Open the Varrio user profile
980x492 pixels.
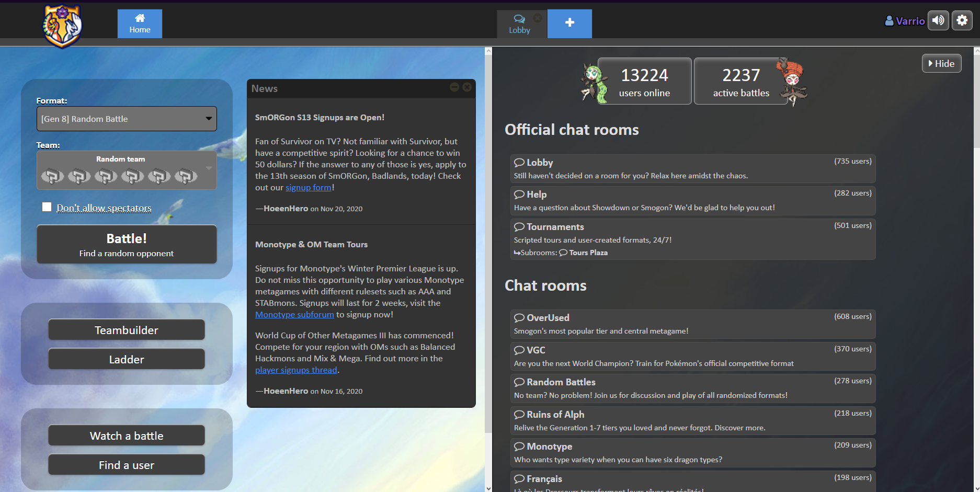[x=905, y=21]
